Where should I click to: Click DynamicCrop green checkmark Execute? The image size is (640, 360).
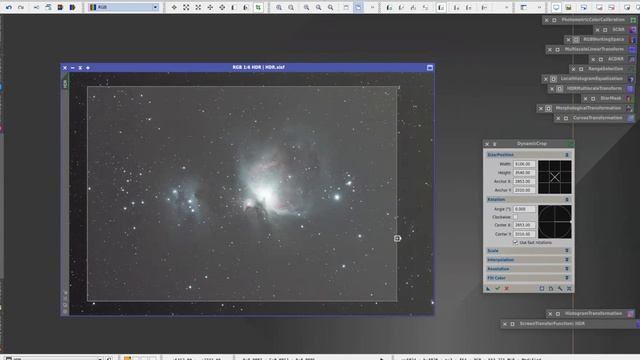498,288
